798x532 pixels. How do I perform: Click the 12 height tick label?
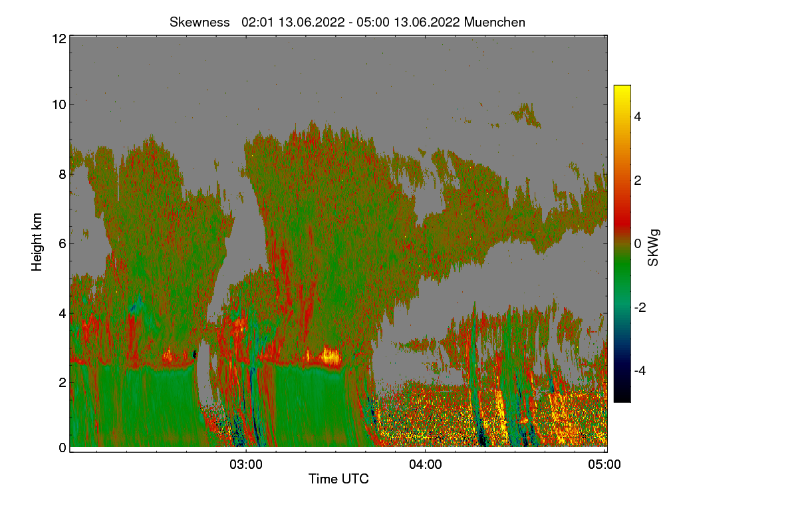tap(59, 39)
